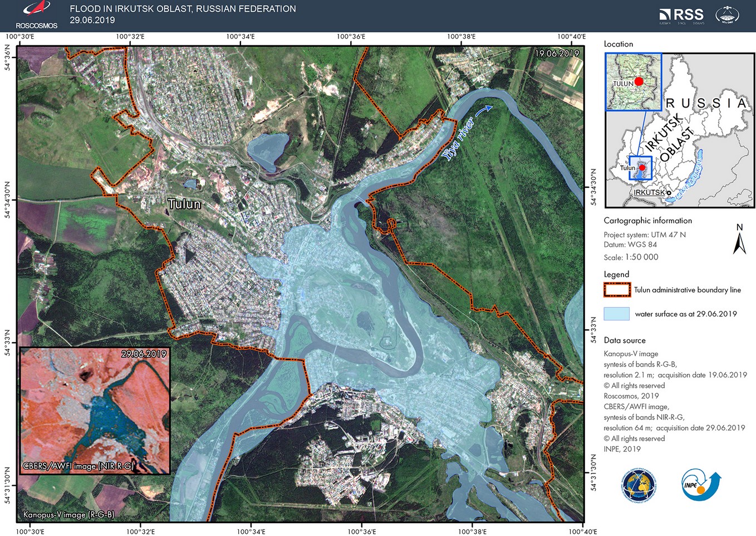This screenshot has width=756, height=536.
Task: Select the Tulun administrative boundary legend symbol
Action: tap(617, 290)
